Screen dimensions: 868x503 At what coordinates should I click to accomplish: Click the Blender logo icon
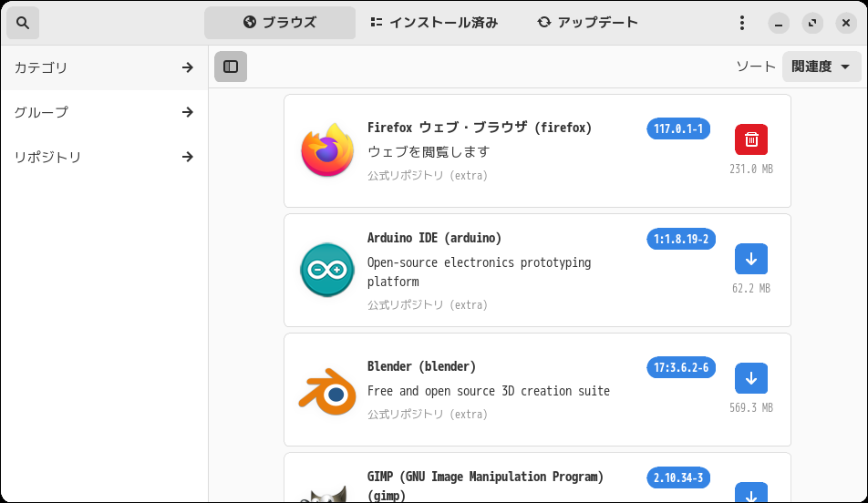[327, 391]
